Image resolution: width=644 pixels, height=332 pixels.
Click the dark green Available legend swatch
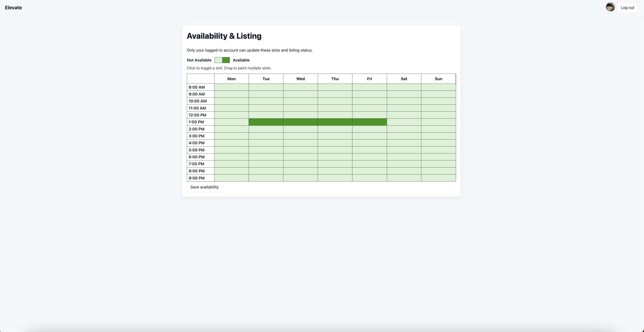pos(226,60)
